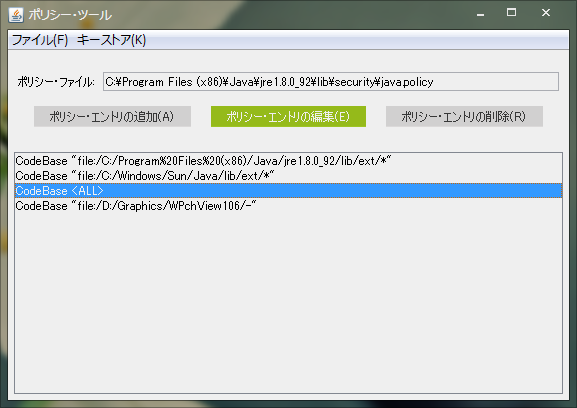This screenshot has width=577, height=408.
Task: Close the ポリシー・ツール window
Action: point(546,13)
